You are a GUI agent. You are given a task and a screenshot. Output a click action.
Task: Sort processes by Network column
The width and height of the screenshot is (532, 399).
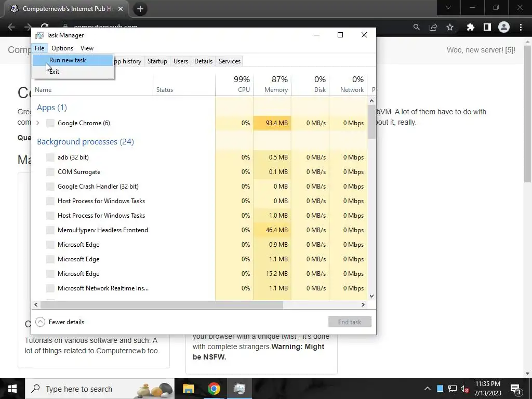point(349,85)
